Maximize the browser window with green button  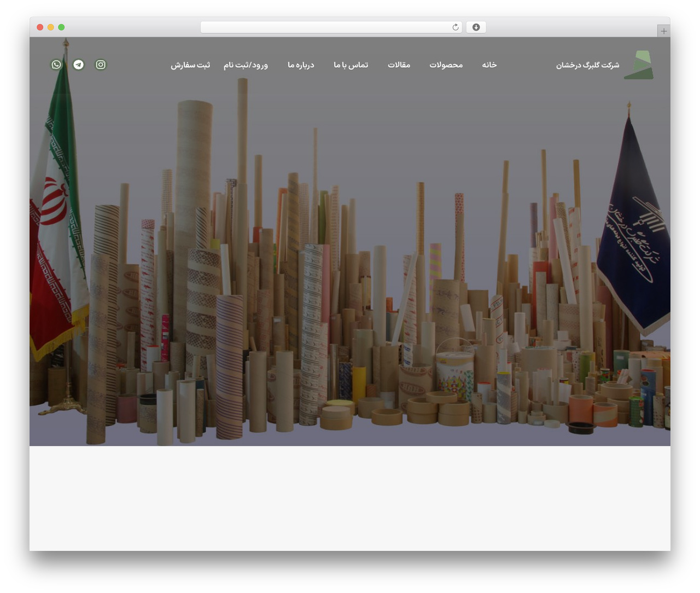coord(61,27)
